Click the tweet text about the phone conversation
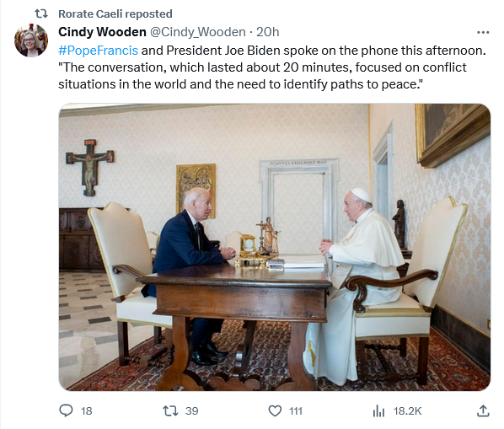504x429 pixels. click(x=272, y=67)
